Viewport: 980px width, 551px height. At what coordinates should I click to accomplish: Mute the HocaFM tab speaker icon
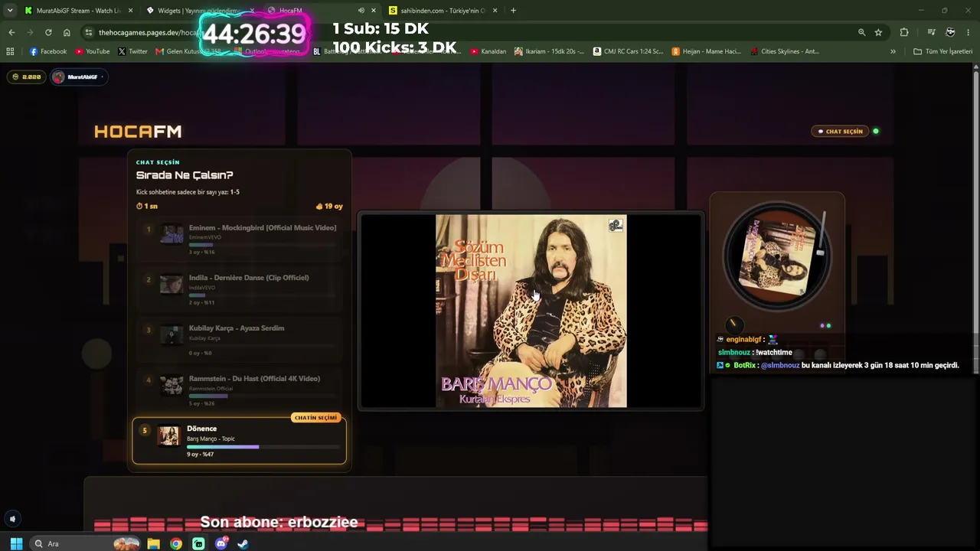(x=361, y=11)
